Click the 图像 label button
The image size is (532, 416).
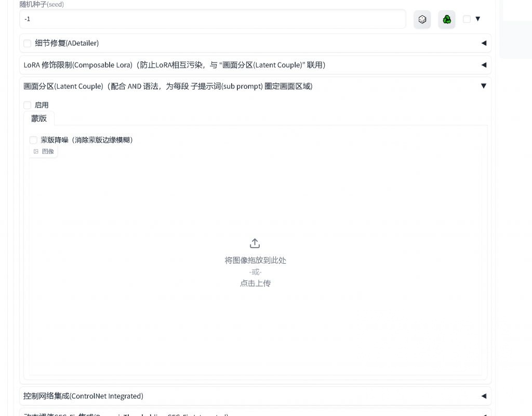point(48,151)
